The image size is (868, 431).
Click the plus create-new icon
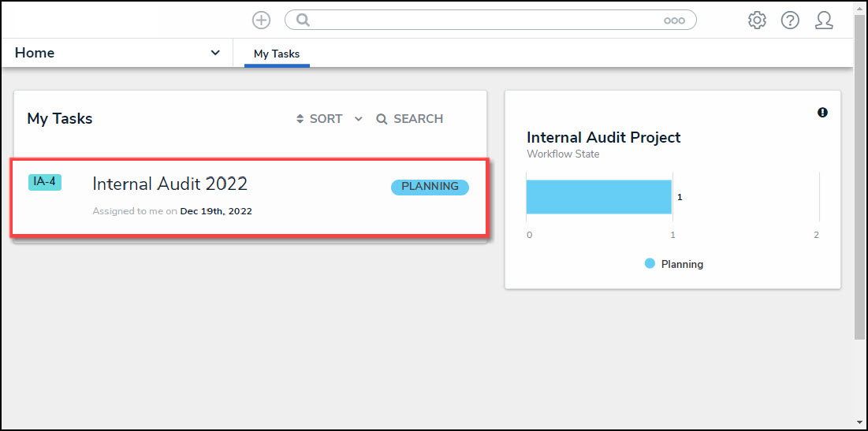[x=261, y=20]
